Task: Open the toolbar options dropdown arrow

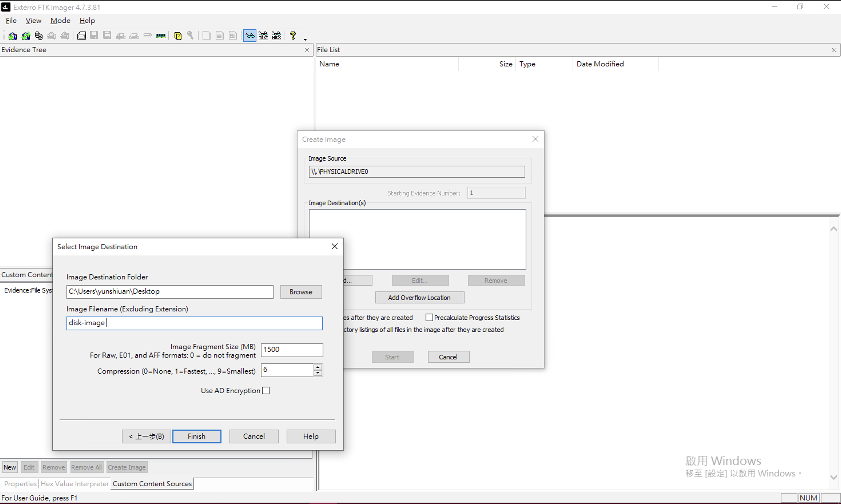Action: pos(305,39)
